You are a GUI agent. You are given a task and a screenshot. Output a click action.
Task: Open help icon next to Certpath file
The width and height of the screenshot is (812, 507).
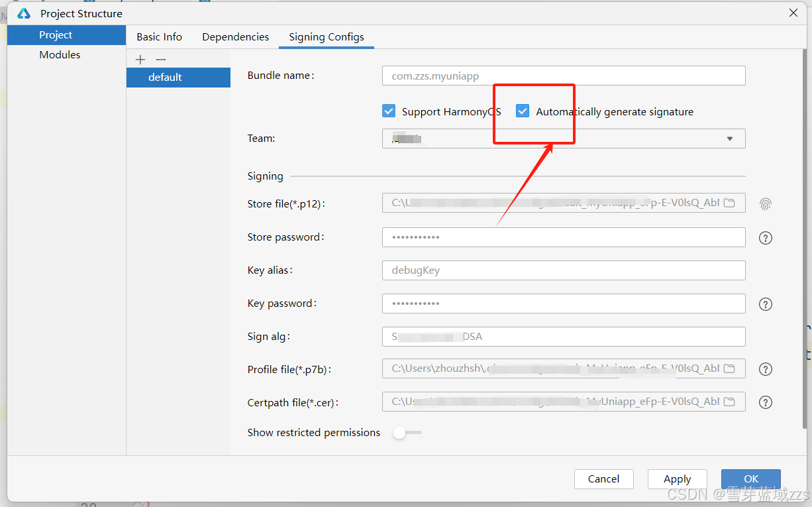[766, 402]
